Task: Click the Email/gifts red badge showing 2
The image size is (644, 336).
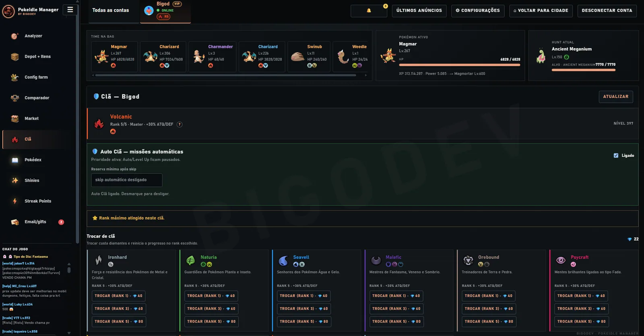Action: pos(61,222)
